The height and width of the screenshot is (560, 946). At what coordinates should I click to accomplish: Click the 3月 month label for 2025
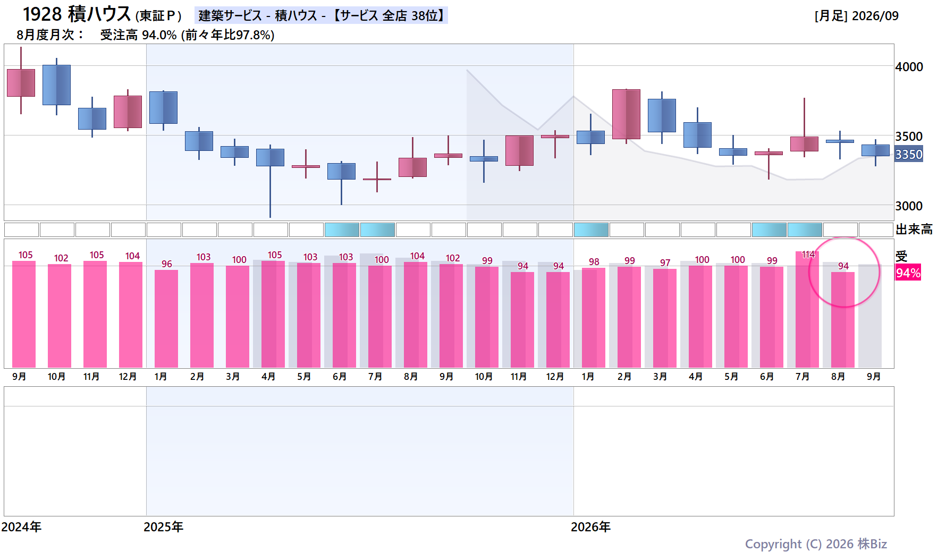pos(232,377)
